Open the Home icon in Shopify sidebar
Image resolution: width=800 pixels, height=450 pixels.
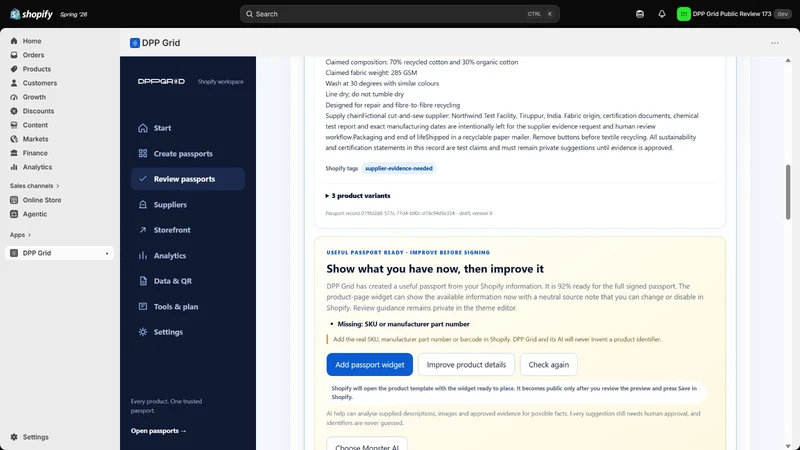pos(14,41)
